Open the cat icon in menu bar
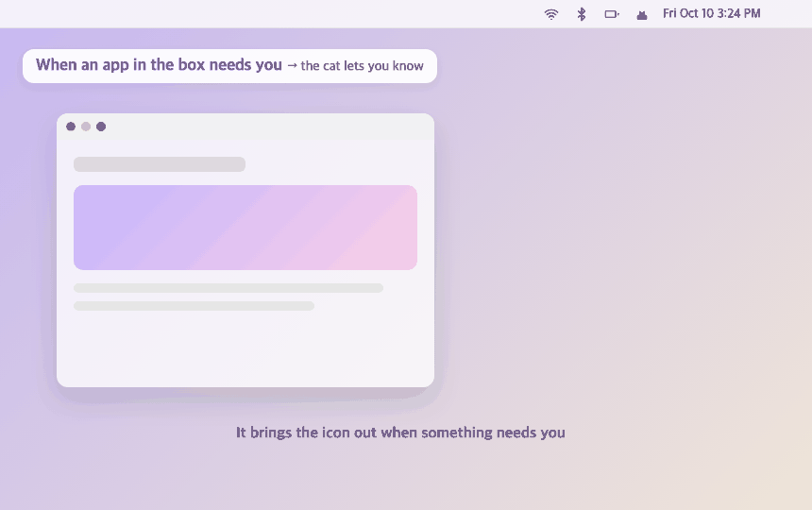 642,15
